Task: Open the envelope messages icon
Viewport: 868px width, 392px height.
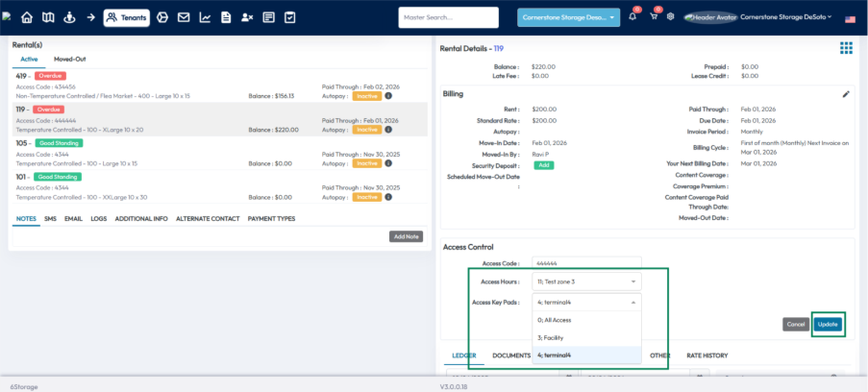Action: [x=184, y=17]
